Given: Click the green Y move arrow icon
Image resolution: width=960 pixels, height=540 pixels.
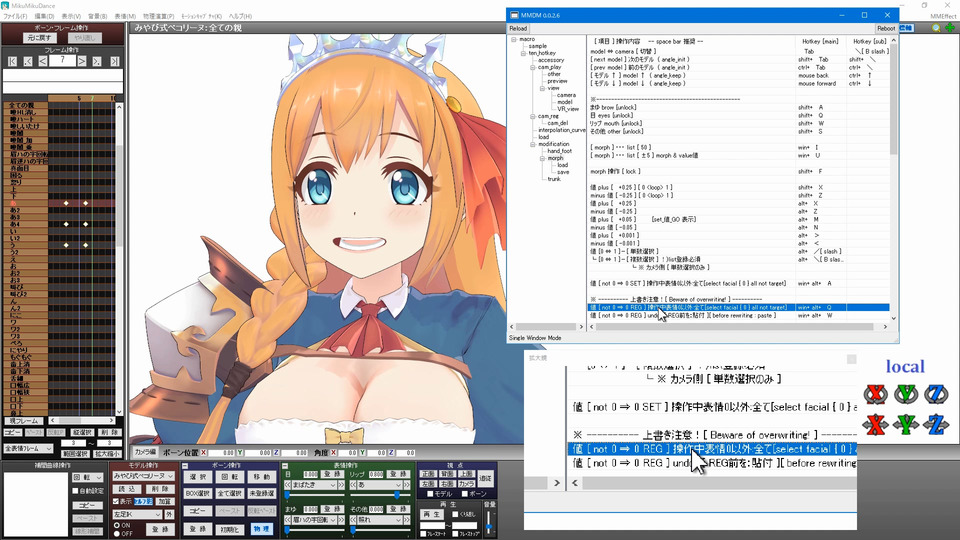Looking at the screenshot, I should 906,424.
